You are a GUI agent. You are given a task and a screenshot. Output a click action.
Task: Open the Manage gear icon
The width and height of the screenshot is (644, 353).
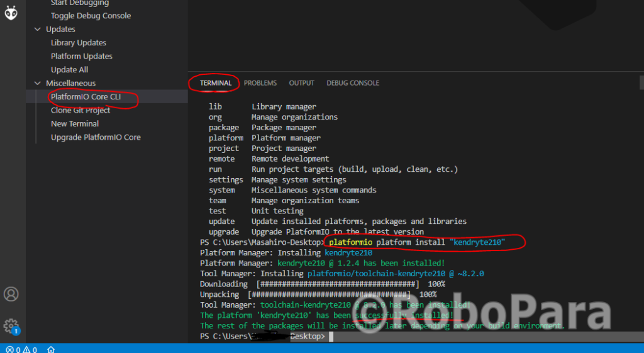click(x=11, y=327)
